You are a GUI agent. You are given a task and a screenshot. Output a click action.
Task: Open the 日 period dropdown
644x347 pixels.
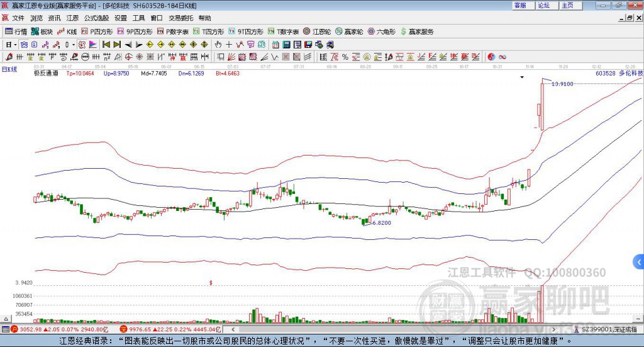[x=11, y=45]
